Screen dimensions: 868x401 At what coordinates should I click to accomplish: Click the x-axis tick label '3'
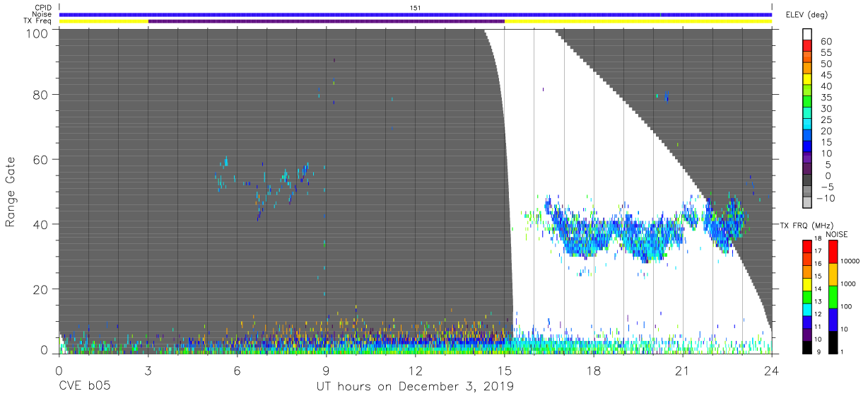(148, 371)
